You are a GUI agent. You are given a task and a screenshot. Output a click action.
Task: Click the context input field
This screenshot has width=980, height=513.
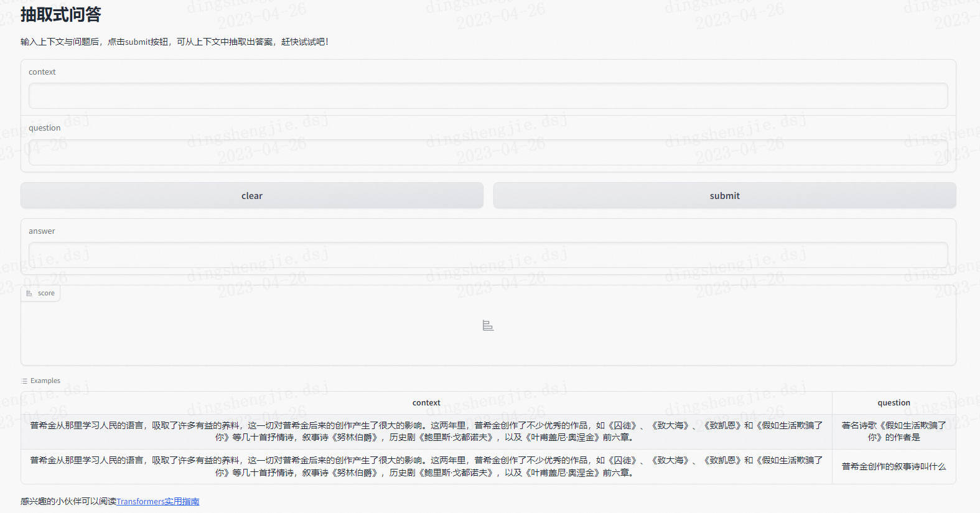point(488,96)
